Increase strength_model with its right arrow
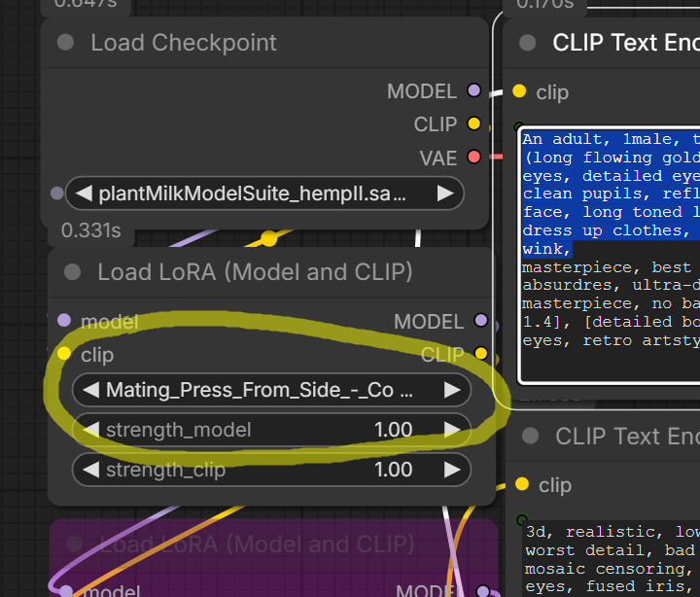This screenshot has height=597, width=700. (x=452, y=430)
